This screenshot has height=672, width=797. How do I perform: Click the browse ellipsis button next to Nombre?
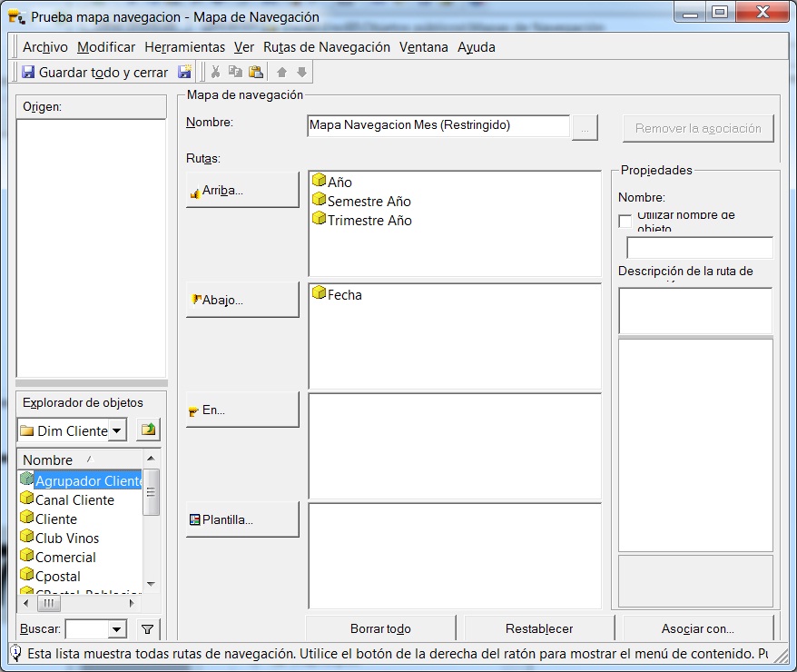point(585,128)
